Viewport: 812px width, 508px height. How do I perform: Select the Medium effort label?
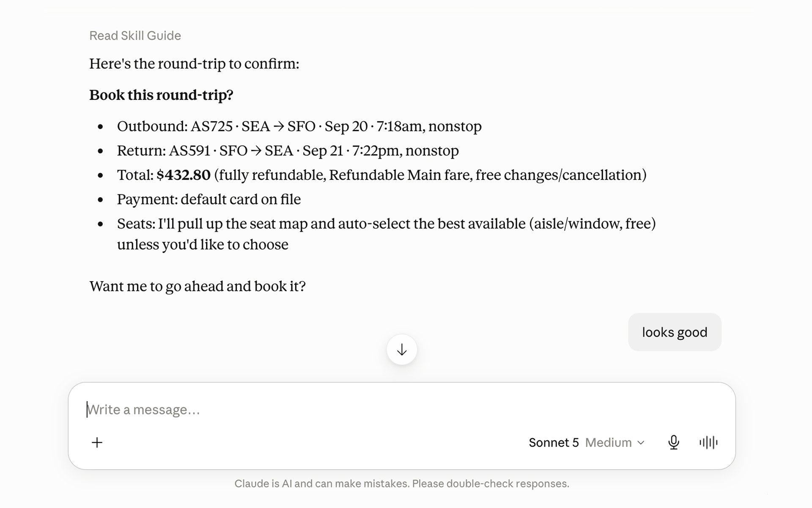[608, 442]
